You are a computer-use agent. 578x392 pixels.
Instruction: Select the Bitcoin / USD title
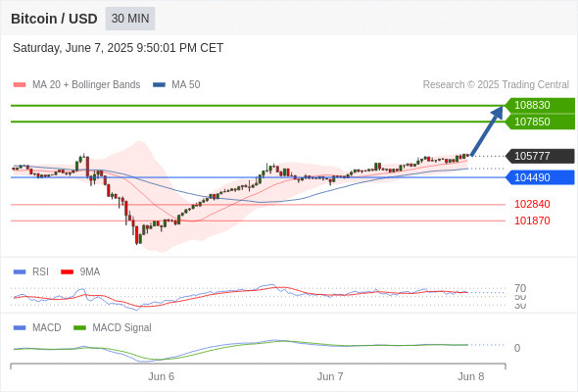[x=54, y=19]
